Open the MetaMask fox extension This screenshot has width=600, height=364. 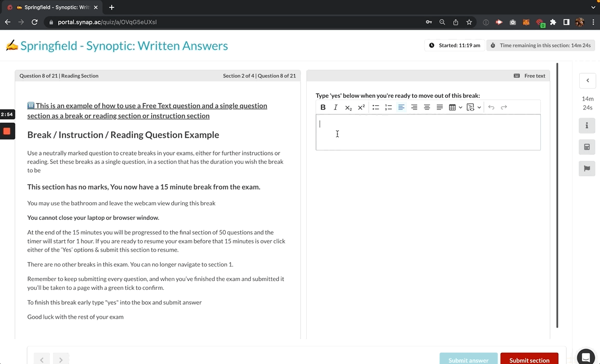coord(526,22)
